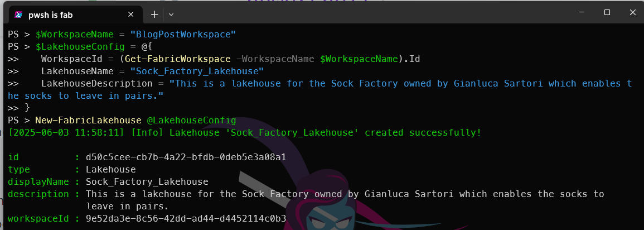Click the $WorkspaceName variable on the first line
Image resolution: width=644 pixels, height=230 pixels.
[x=74, y=35]
